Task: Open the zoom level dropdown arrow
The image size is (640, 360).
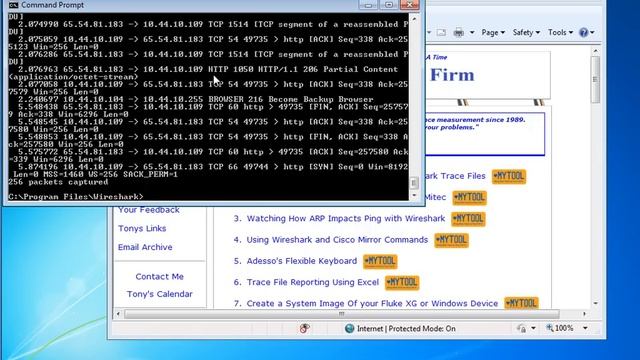Action: pyautogui.click(x=585, y=328)
